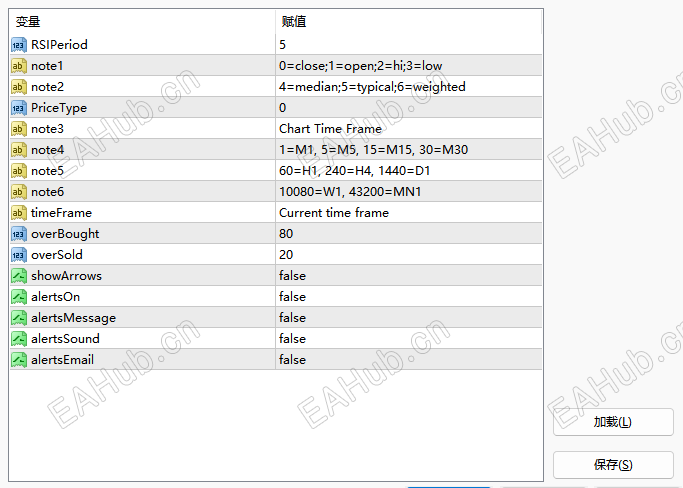
Task: Click the 加载(L) load button
Action: point(613,422)
